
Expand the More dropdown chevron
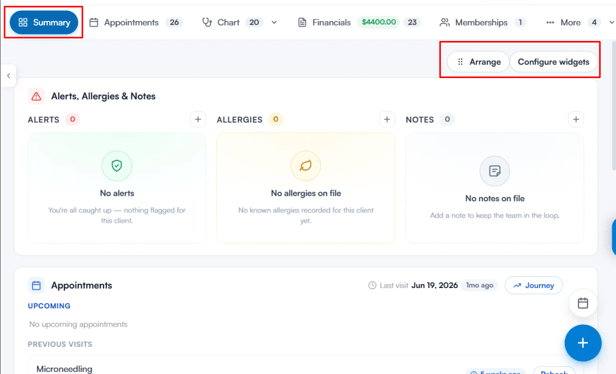pos(611,22)
